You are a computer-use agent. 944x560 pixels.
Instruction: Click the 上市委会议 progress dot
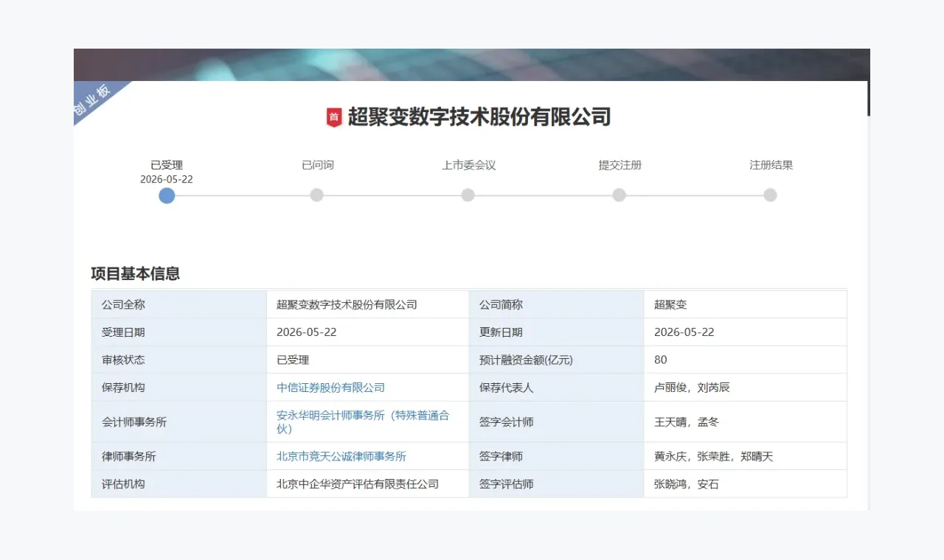tap(468, 195)
